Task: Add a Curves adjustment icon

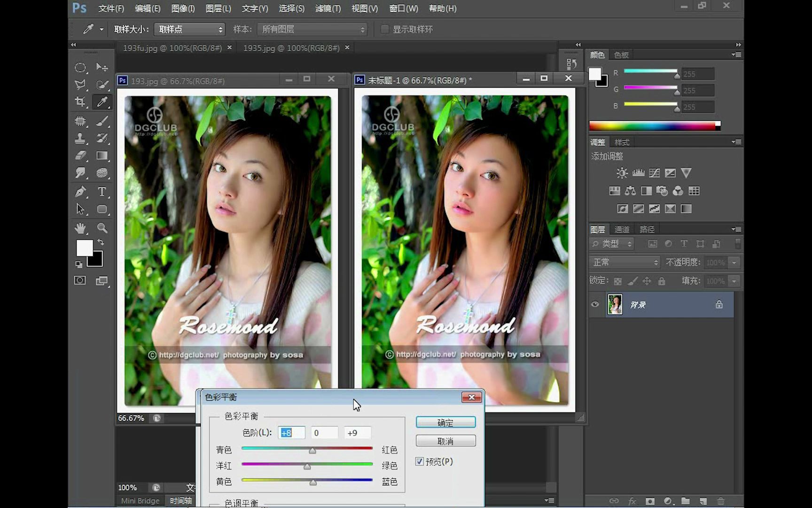Action: 654,173
